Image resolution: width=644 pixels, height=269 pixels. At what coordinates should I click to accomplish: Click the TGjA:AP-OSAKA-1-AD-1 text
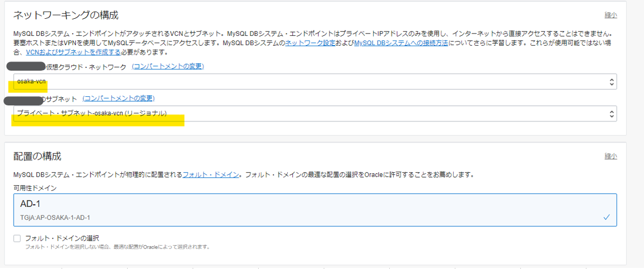pyautogui.click(x=55, y=217)
